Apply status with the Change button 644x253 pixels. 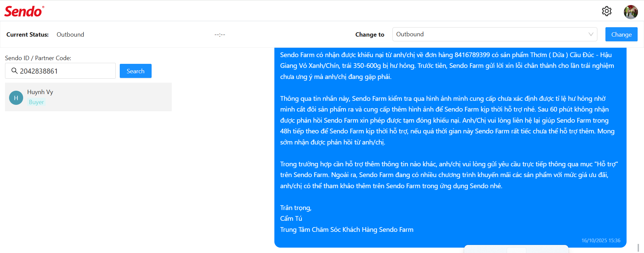(621, 34)
